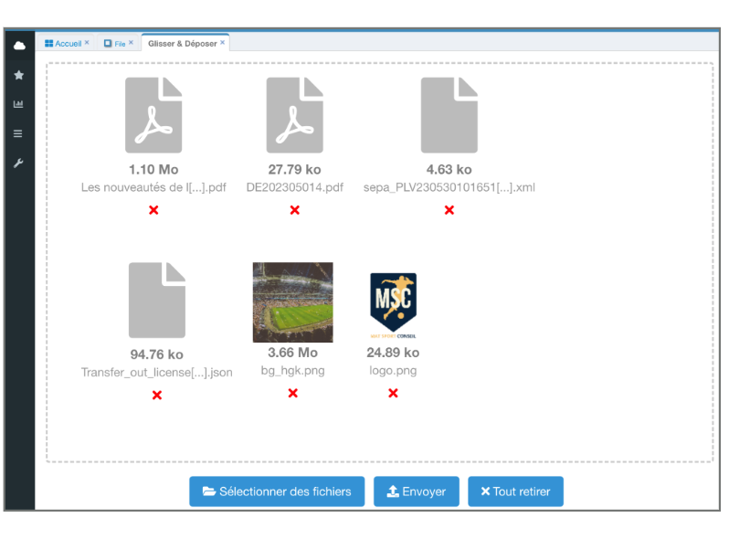Switch to the Accueil tab
Image resolution: width=729 pixels, height=560 pixels.
[63, 43]
